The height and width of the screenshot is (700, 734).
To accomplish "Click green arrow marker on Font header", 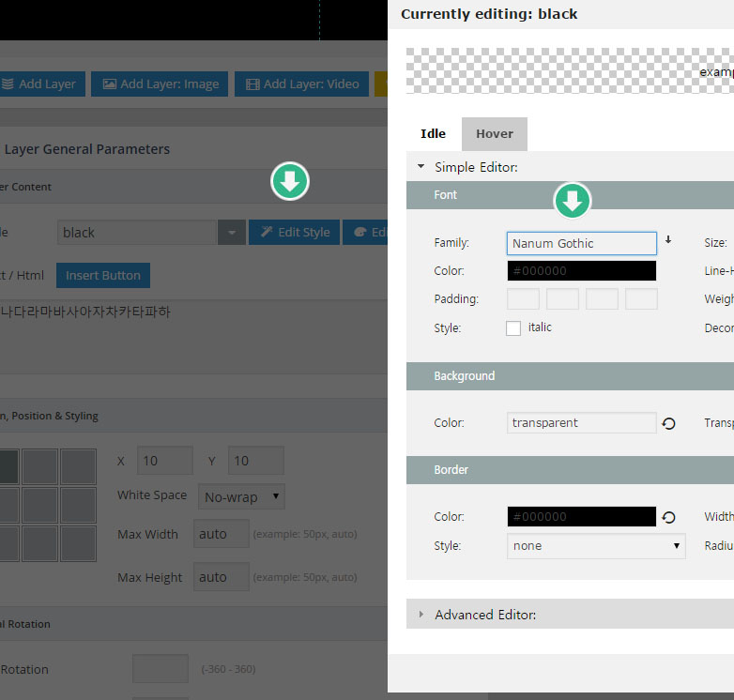I will pyautogui.click(x=573, y=200).
